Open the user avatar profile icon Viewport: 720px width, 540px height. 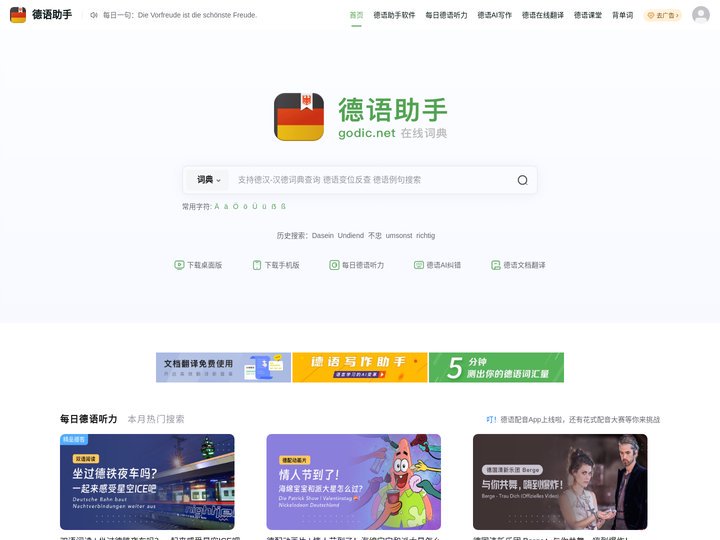point(701,15)
